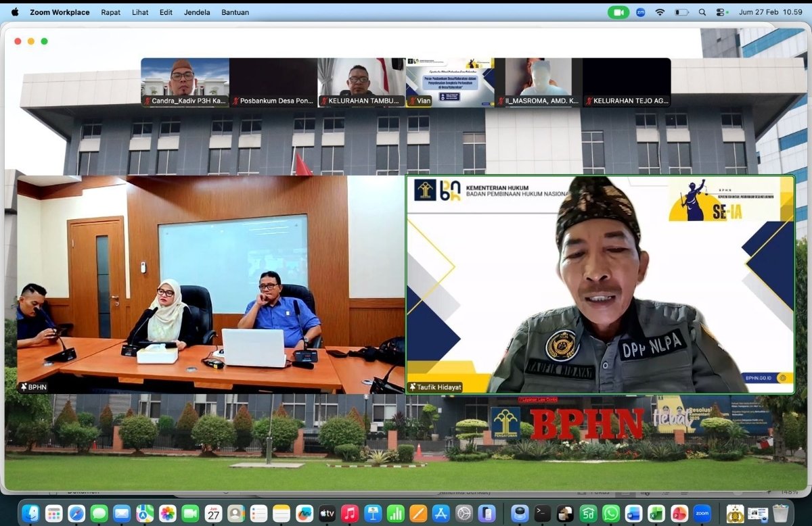The image size is (812, 526).
Task: Open Apple TV from the dock
Action: point(328,513)
